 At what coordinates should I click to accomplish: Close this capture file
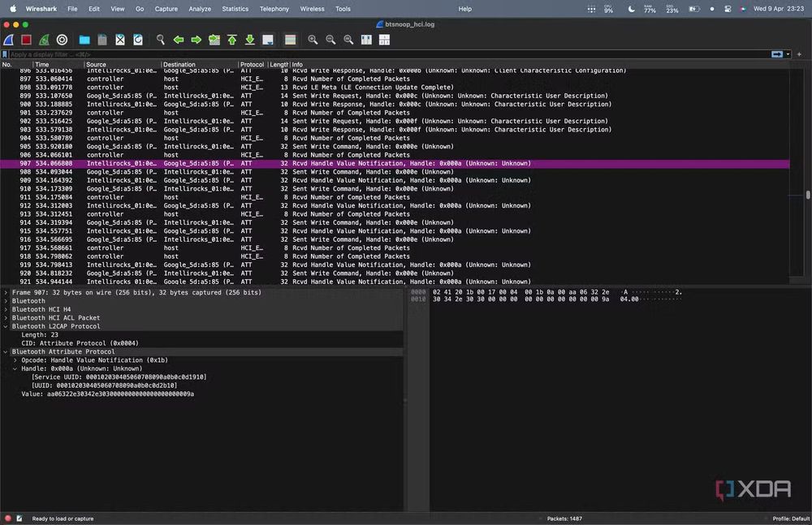click(120, 40)
